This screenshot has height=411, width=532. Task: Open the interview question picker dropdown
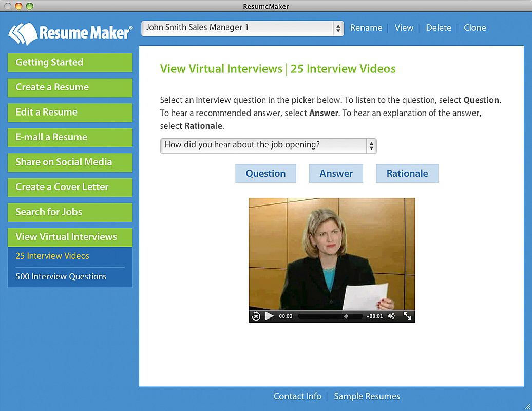[269, 145]
